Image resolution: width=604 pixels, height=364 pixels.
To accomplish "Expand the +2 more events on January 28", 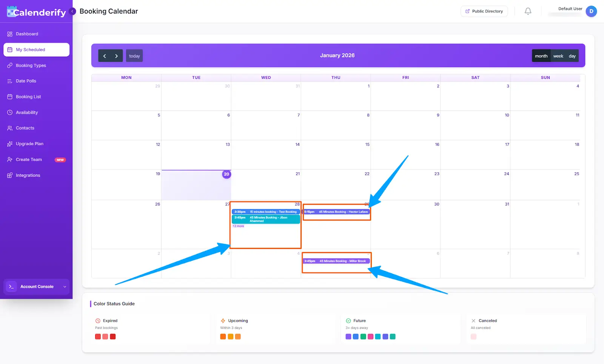I will pos(238,226).
